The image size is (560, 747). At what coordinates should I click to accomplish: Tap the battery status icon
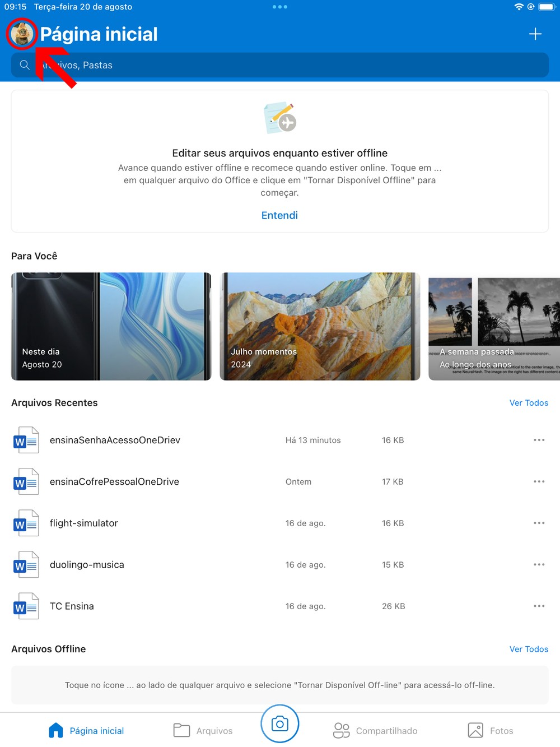(x=547, y=7)
